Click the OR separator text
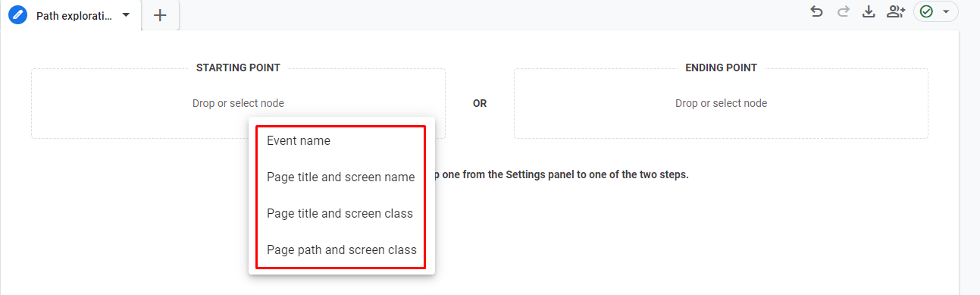This screenshot has height=295, width=980. tap(480, 103)
